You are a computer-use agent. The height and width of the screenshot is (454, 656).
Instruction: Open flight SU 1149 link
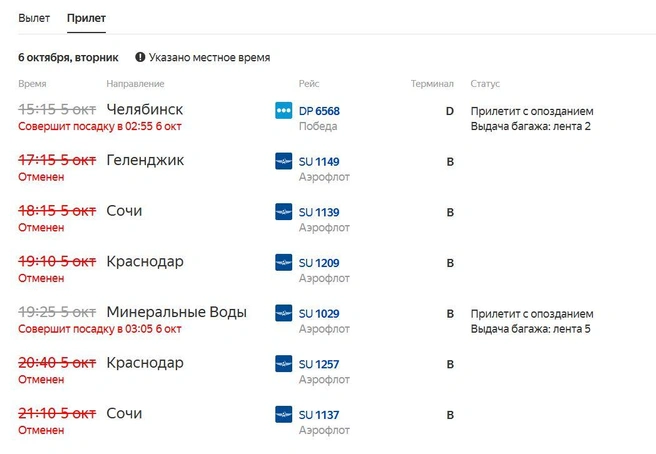pyautogui.click(x=319, y=162)
